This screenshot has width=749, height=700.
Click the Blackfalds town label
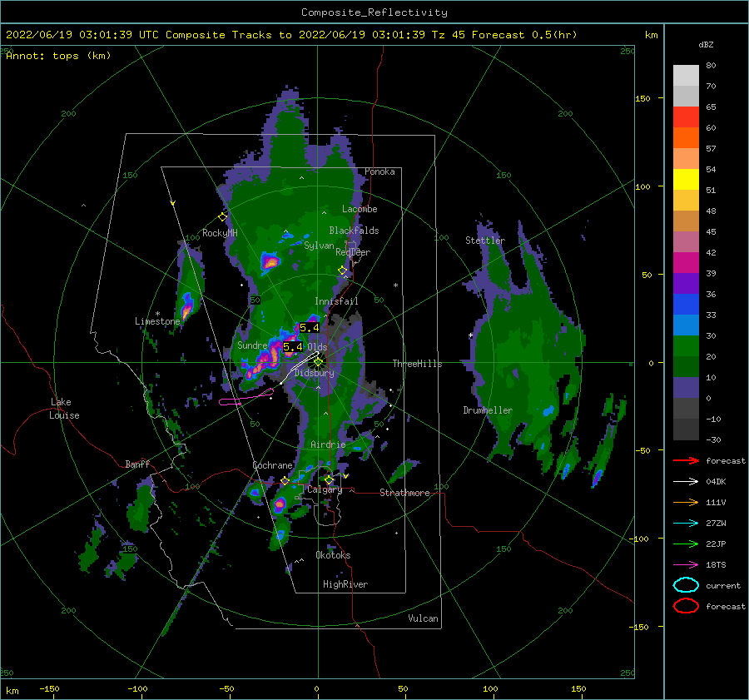354,231
